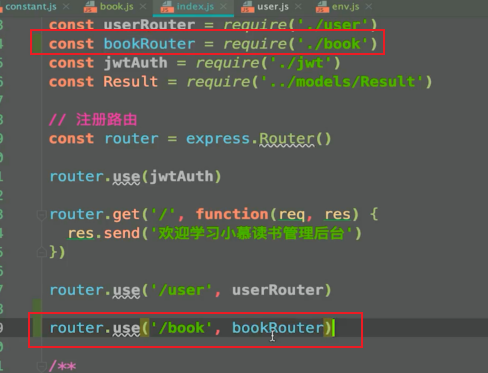Click the req parameter

click(x=291, y=215)
